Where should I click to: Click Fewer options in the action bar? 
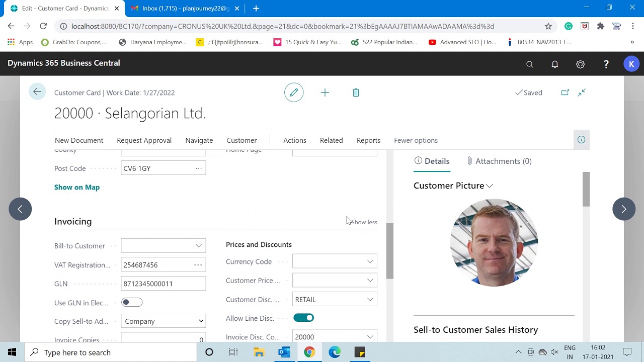click(416, 140)
